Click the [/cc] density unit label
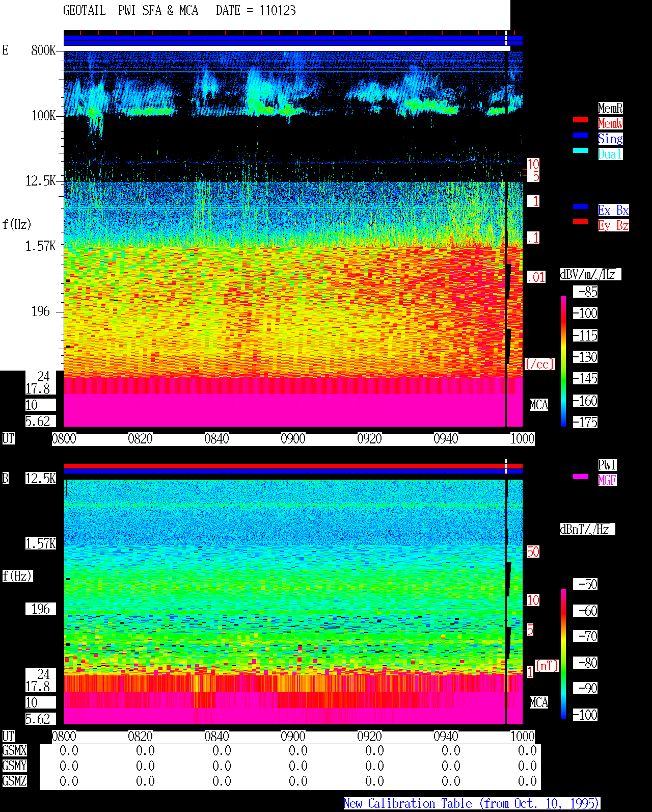 coord(539,364)
